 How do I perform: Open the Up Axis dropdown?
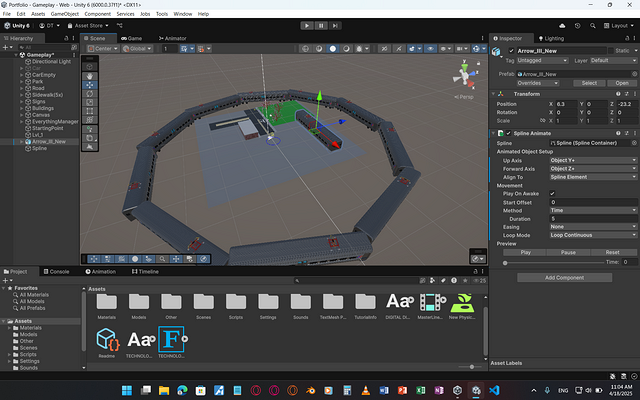(x=593, y=160)
